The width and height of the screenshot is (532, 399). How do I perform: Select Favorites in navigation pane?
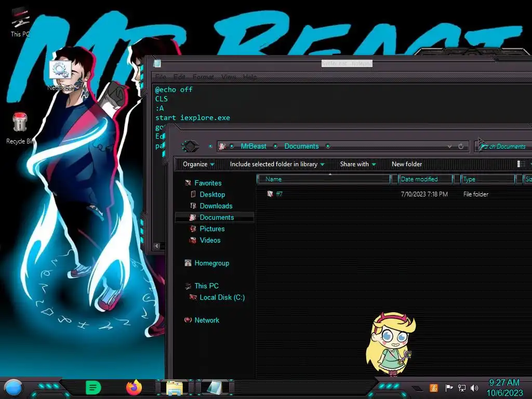208,183
